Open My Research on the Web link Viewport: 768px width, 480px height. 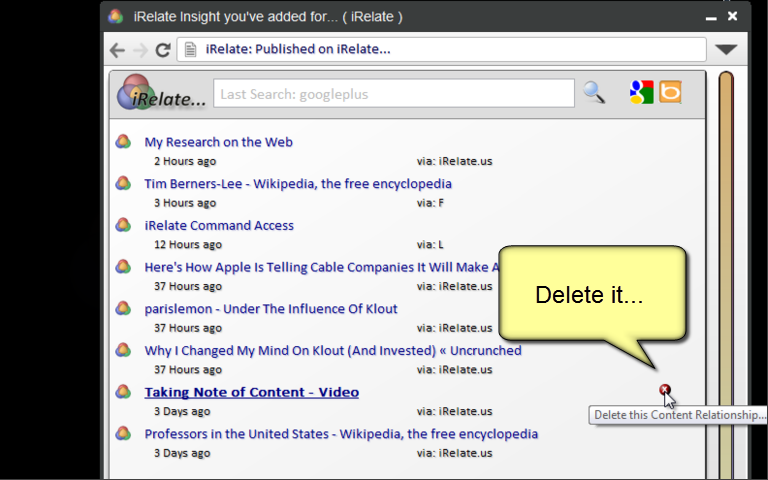tap(218, 142)
